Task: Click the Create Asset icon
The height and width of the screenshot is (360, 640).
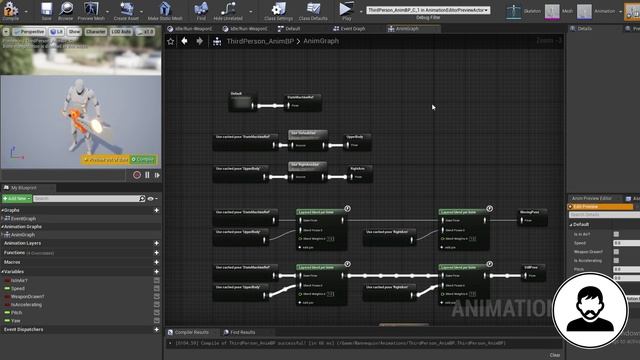Action: coord(126,9)
